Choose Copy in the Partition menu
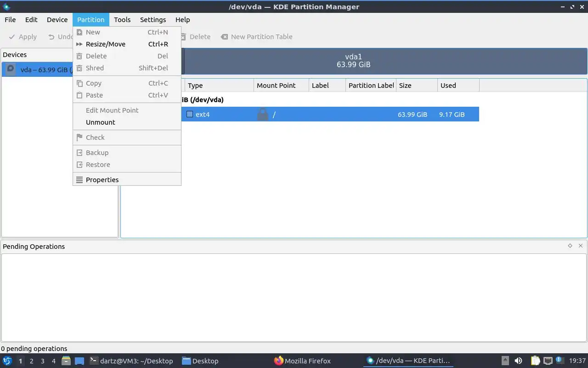The width and height of the screenshot is (588, 368). (127, 83)
